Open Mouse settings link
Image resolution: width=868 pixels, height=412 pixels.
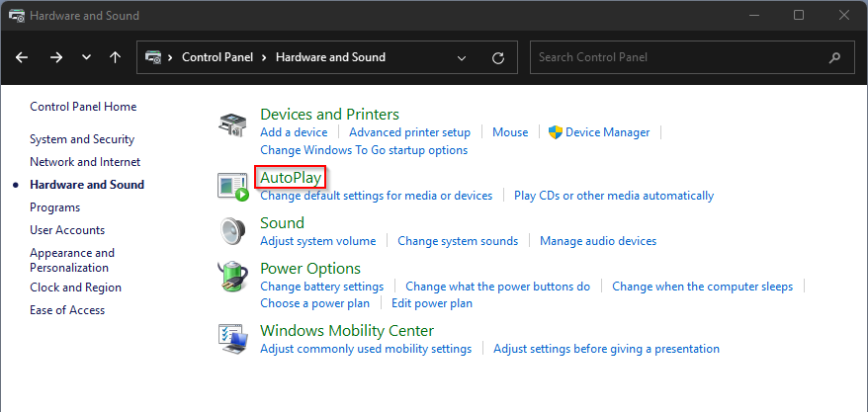510,132
